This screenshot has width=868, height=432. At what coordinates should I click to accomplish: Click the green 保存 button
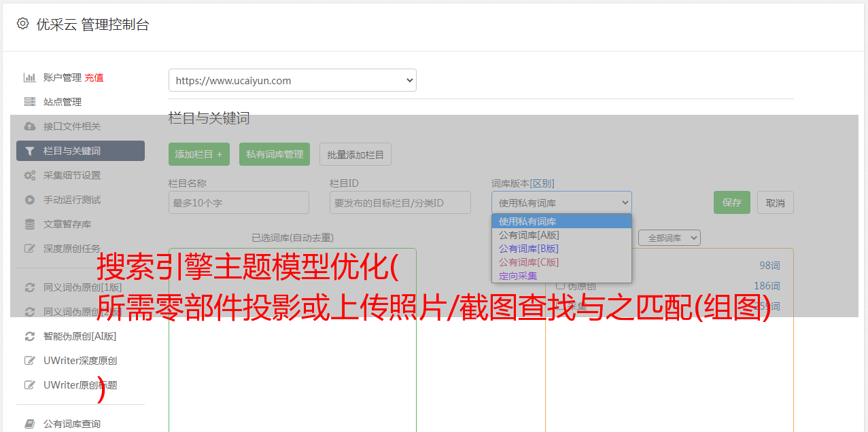(x=731, y=202)
